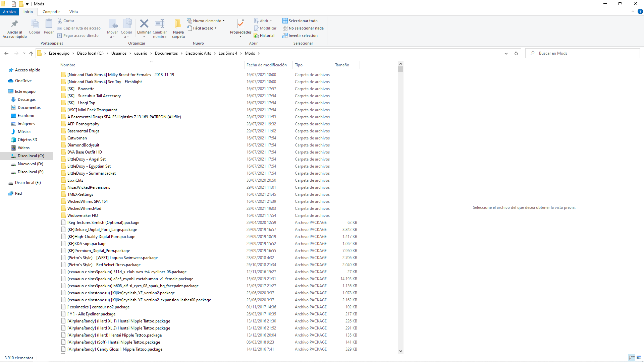This screenshot has width=644, height=362.
Task: Refresh the Mods folder view
Action: click(x=516, y=53)
